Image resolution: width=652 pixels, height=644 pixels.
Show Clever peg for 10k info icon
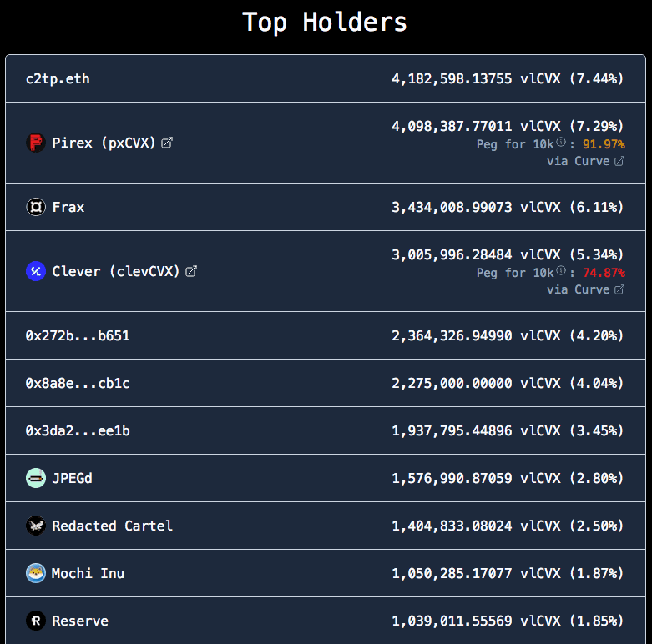click(x=561, y=271)
